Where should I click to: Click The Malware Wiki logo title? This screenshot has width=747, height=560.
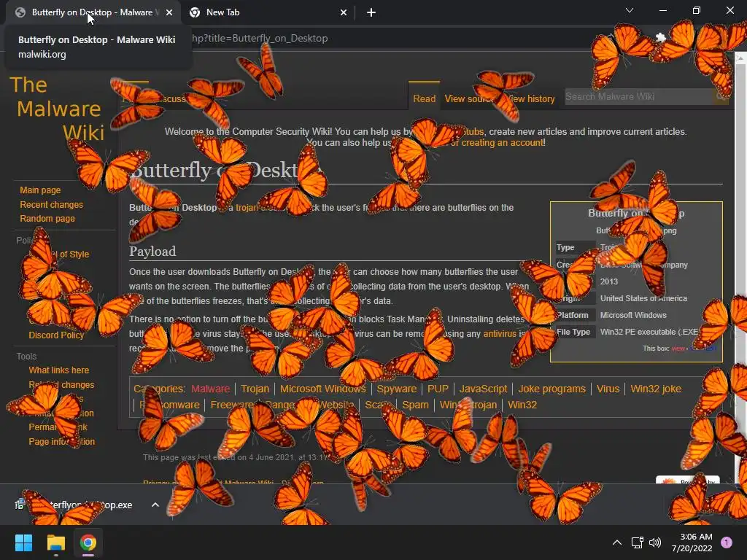pyautogui.click(x=57, y=109)
